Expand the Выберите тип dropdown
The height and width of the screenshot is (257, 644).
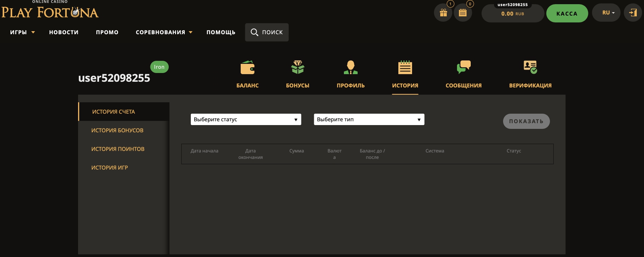coord(369,119)
